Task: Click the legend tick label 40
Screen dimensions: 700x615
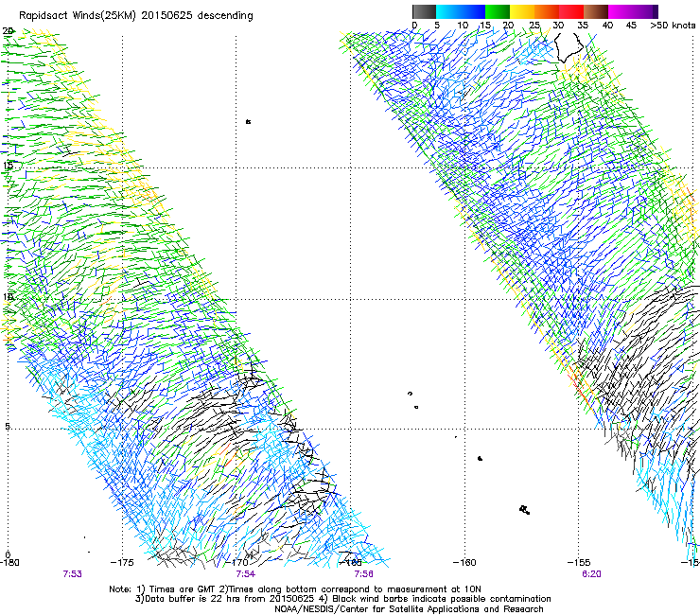Action: pyautogui.click(x=607, y=26)
